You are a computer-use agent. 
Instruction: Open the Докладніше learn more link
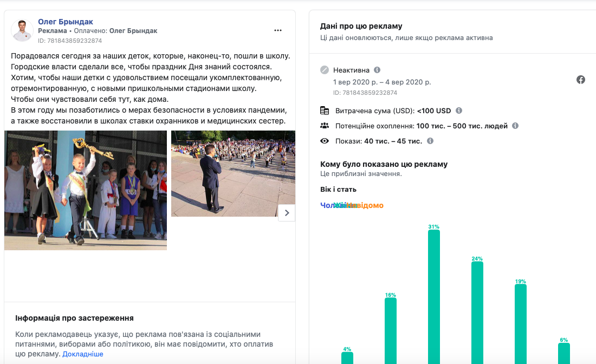pyautogui.click(x=82, y=354)
